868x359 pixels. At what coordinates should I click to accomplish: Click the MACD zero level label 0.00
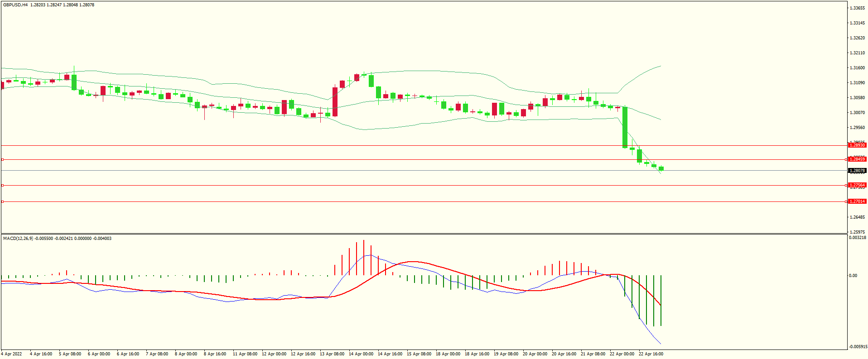point(853,276)
